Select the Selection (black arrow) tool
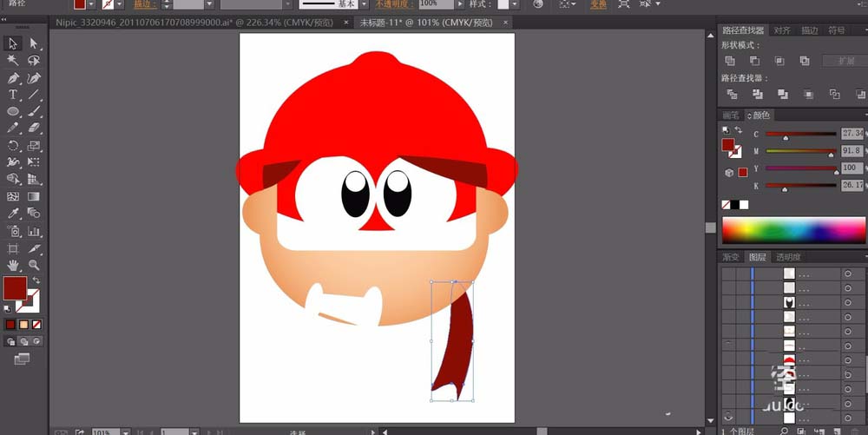The image size is (868, 435). (13, 43)
